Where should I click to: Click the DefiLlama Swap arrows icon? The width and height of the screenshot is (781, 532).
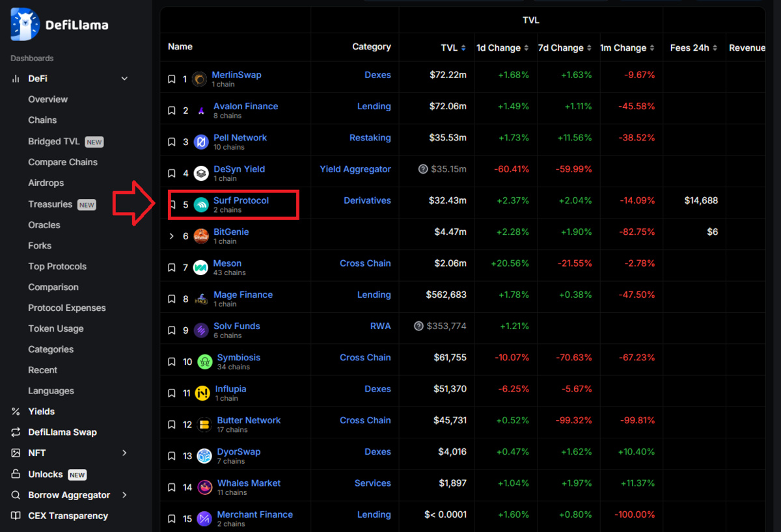tap(16, 432)
